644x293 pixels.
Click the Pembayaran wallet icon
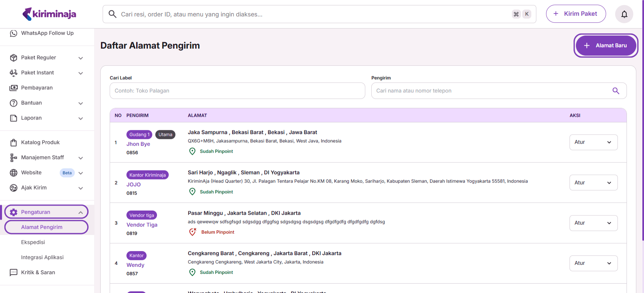[x=13, y=88]
